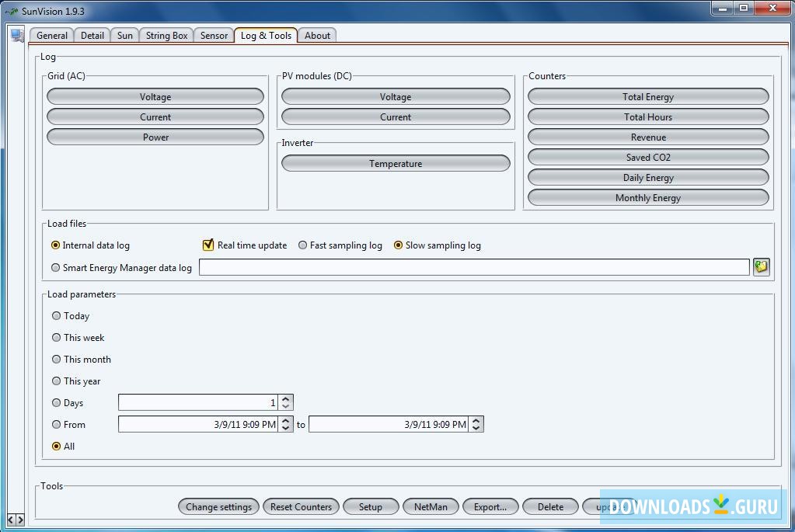Show Grid (AC) Current log

coord(155,117)
